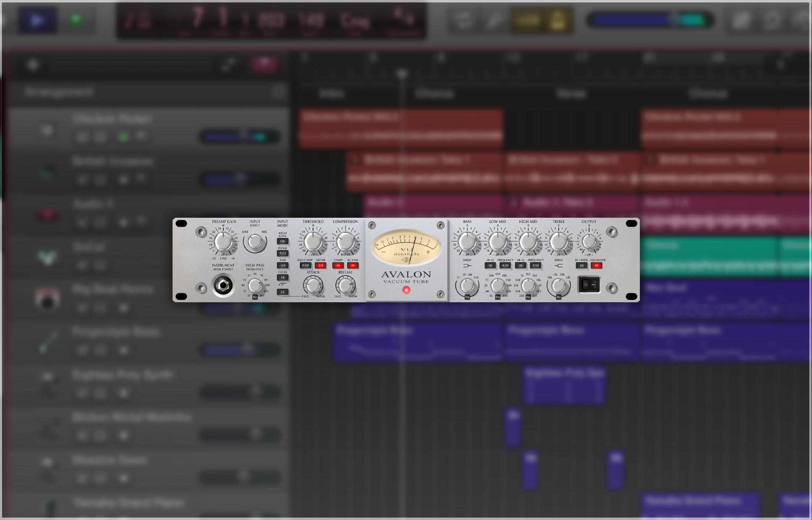Viewport: 812px width, 520px height.
Task: Enable Low Mid HI-Q IN button
Action: [x=490, y=265]
